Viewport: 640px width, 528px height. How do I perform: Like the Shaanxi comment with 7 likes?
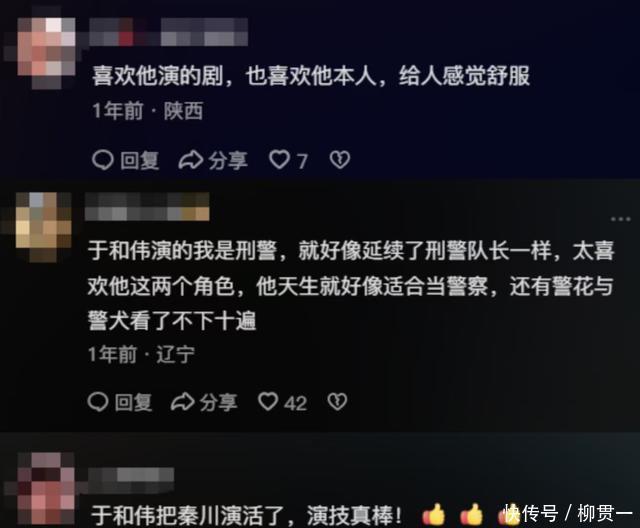(280, 160)
